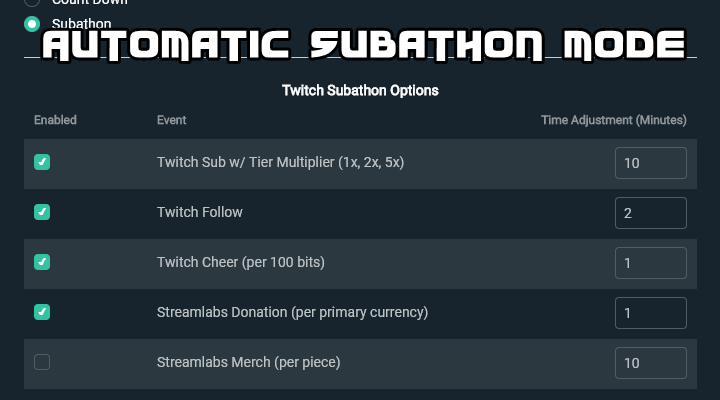Click the Time Adjustment (Minutes) header
Image resolution: width=720 pixels, height=400 pixels.
(x=613, y=120)
